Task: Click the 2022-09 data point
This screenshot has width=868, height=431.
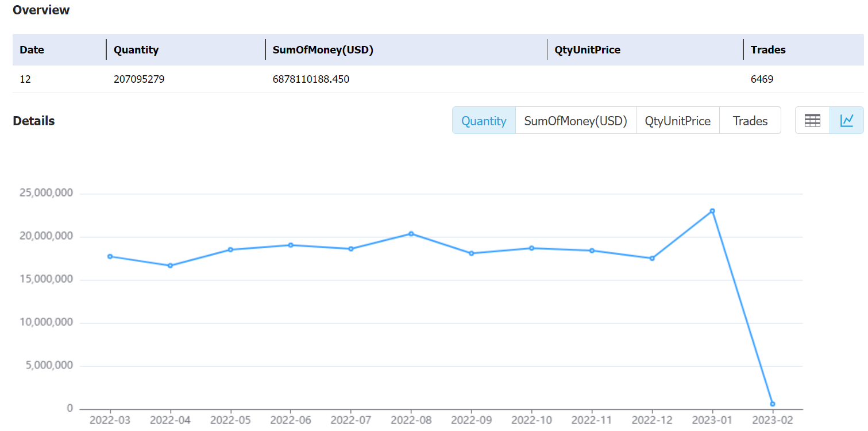Action: coord(472,253)
